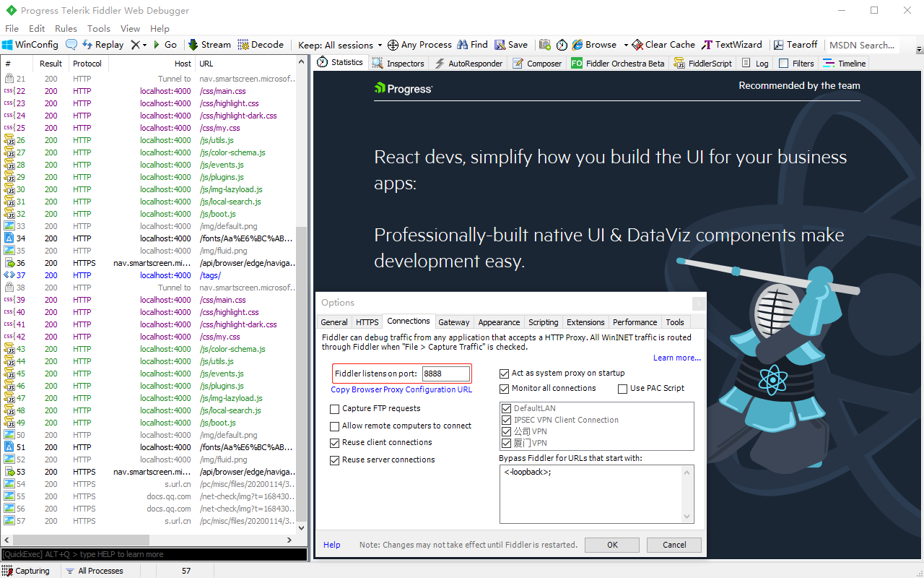The image size is (924, 578).
Task: Click the Capturing status bar indicator
Action: pos(26,571)
